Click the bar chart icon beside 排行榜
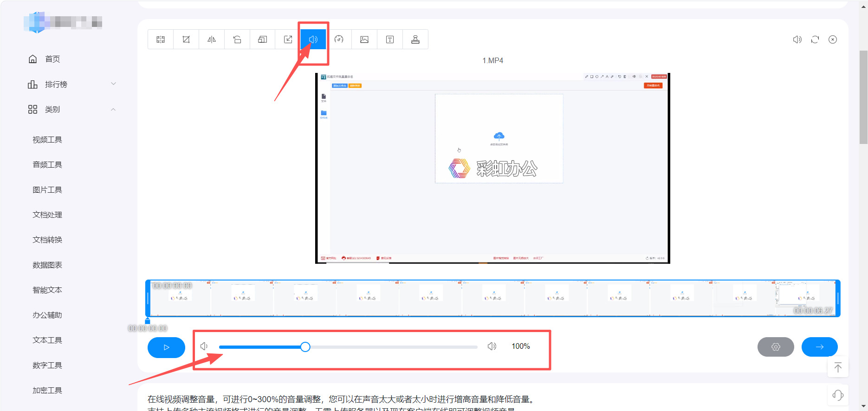The height and width of the screenshot is (411, 868). click(32, 85)
